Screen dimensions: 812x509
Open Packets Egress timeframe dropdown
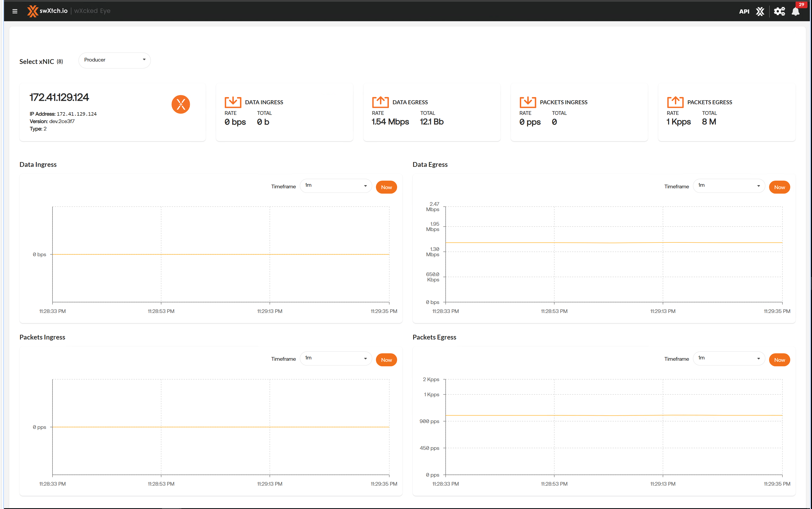(728, 359)
